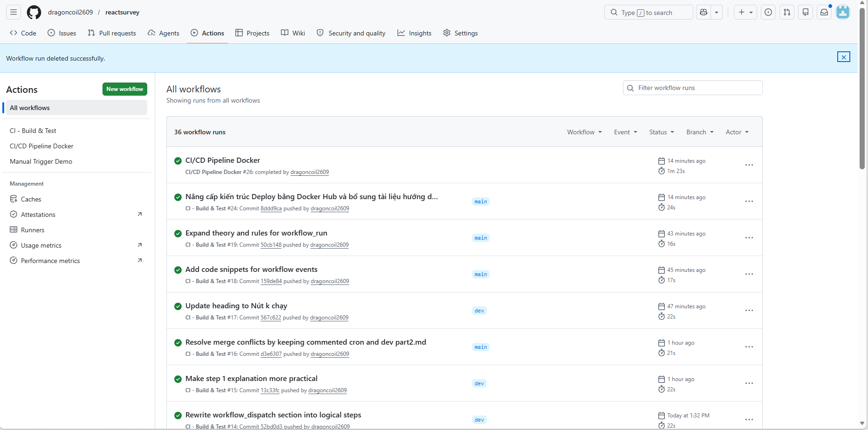Click success status icon of run #16
This screenshot has height=430, width=868.
pyautogui.click(x=178, y=343)
